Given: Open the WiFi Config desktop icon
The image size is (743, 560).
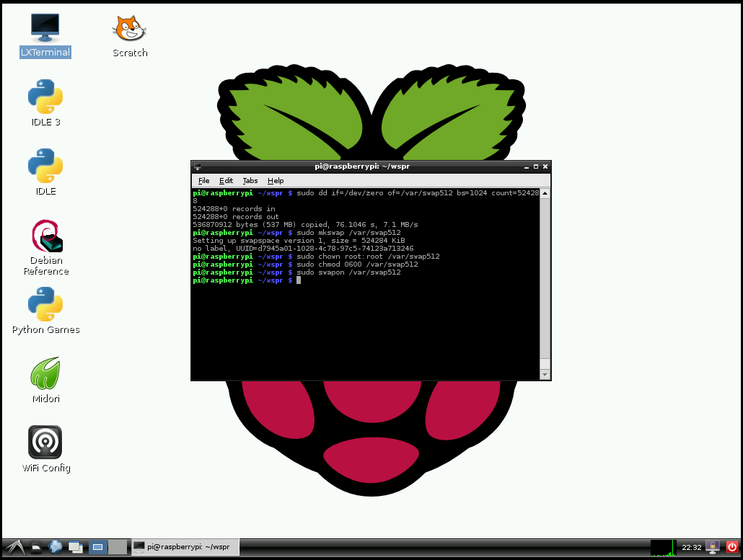Looking at the screenshot, I should point(46,449).
